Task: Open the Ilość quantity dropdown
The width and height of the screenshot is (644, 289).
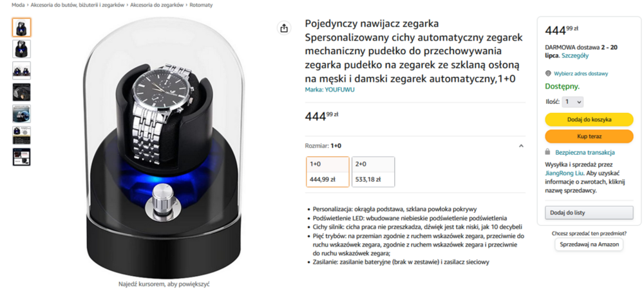Action: click(x=573, y=102)
